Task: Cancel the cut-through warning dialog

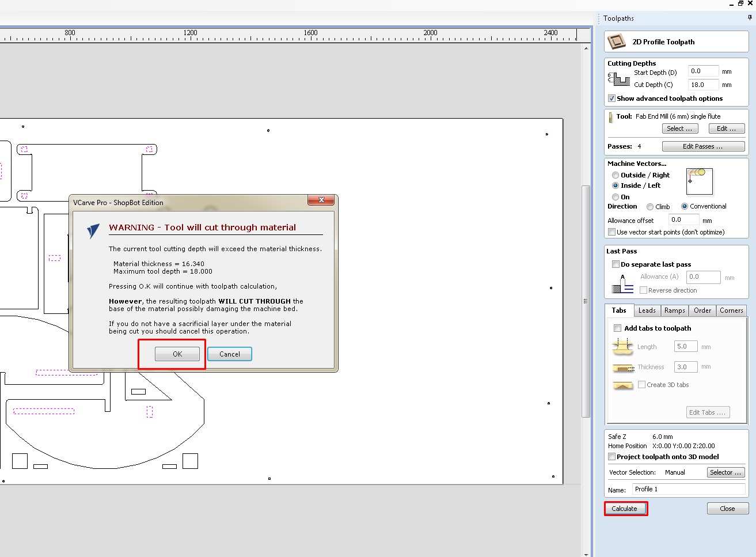Action: coord(230,354)
